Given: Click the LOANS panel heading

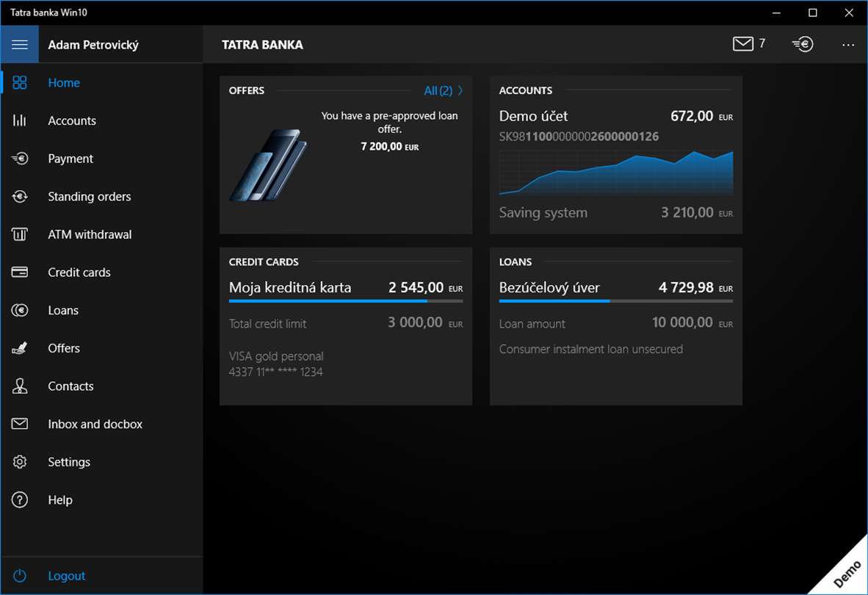Looking at the screenshot, I should 516,262.
